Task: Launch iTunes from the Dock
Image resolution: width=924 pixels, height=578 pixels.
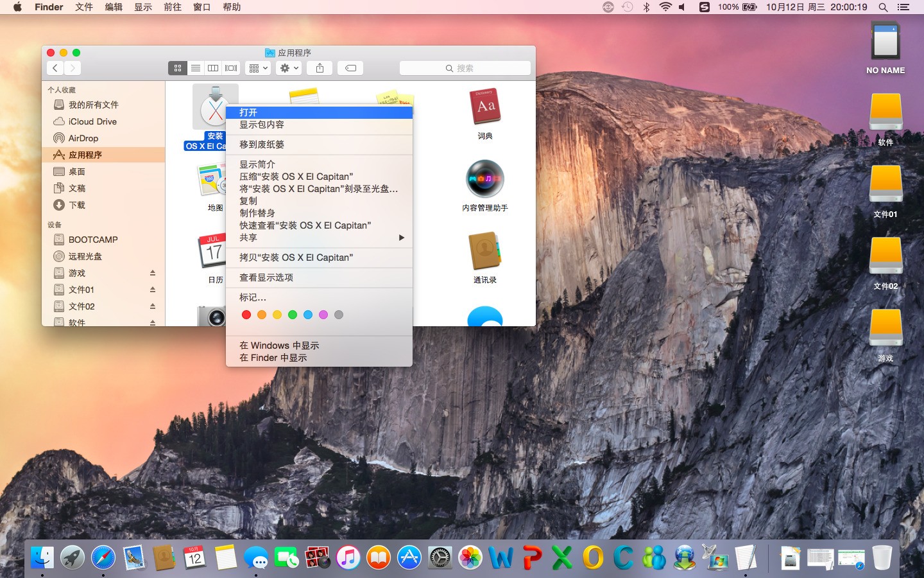Action: coord(347,557)
